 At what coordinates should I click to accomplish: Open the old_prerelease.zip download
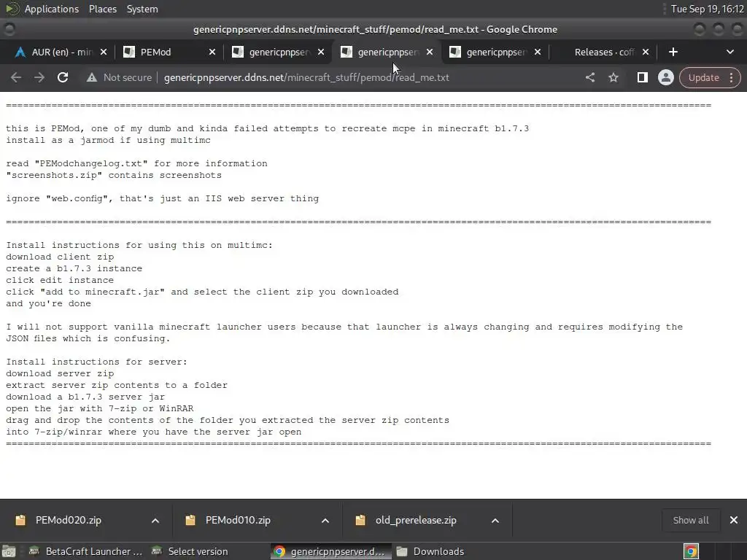coord(415,520)
